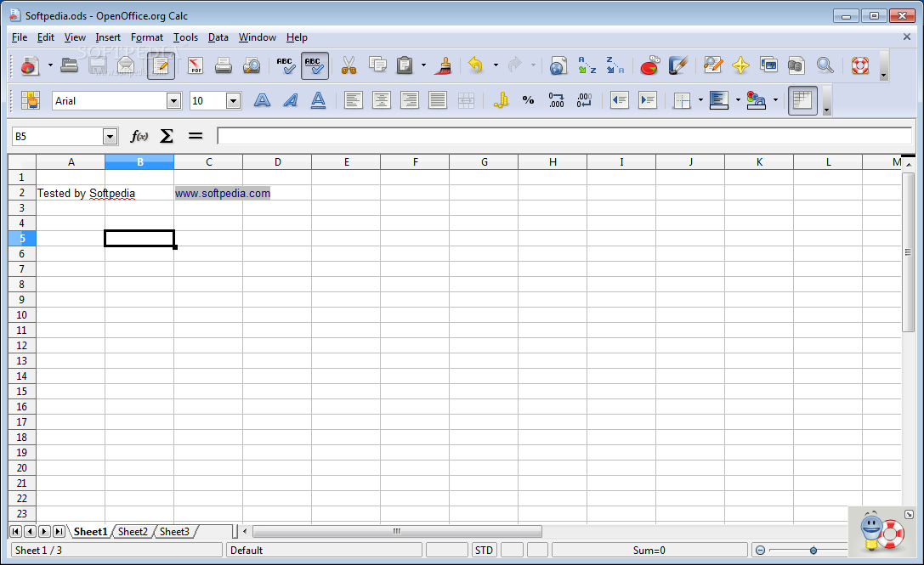The image size is (924, 565).
Task: Click the Cut scissors icon
Action: coord(349,65)
